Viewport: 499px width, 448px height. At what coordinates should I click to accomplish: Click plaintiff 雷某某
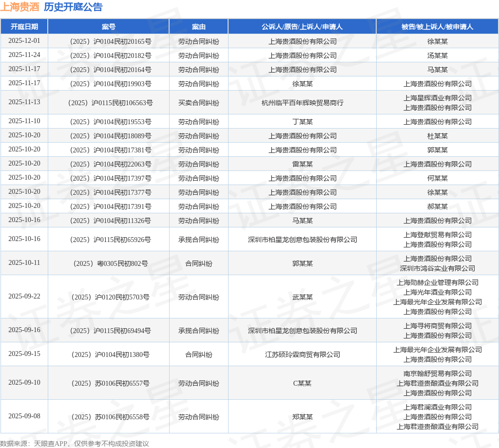click(302, 164)
